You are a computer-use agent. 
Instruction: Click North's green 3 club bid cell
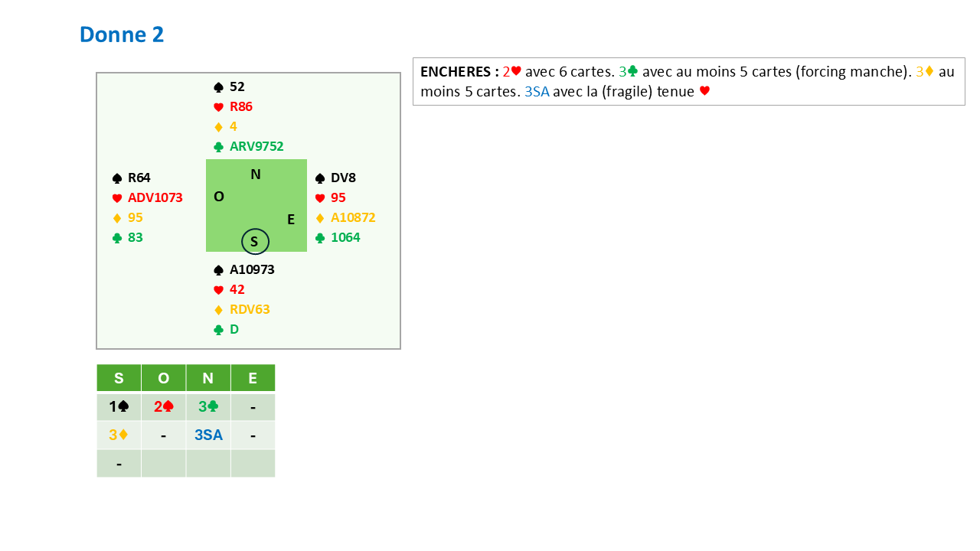click(x=208, y=407)
